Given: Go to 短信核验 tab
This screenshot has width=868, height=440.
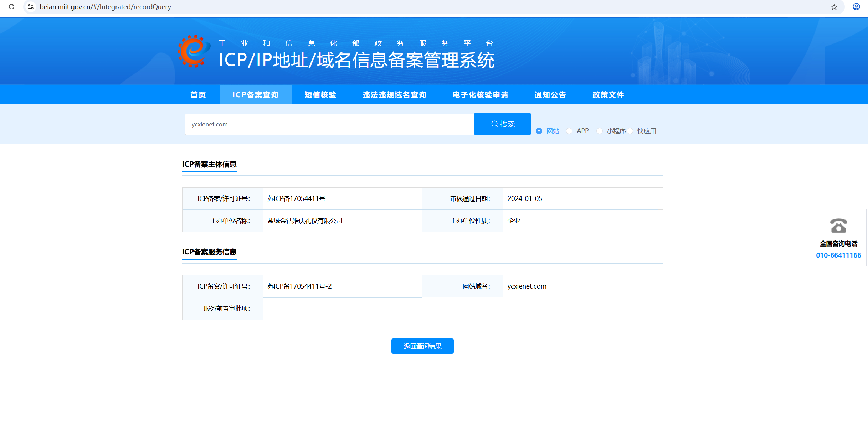Looking at the screenshot, I should pyautogui.click(x=320, y=95).
